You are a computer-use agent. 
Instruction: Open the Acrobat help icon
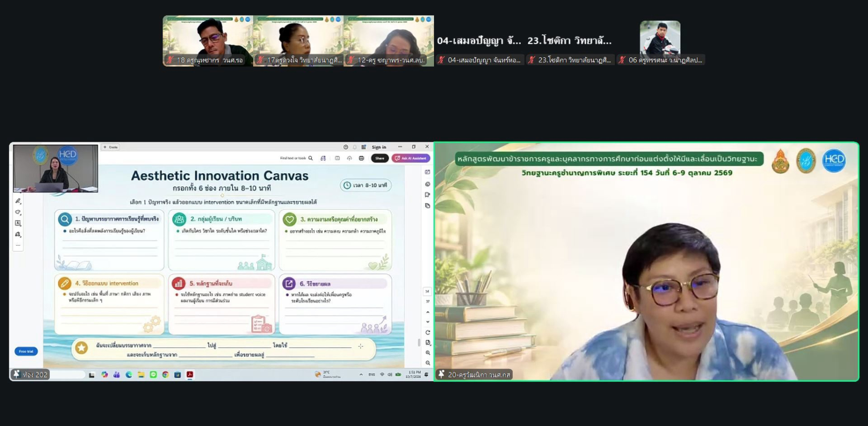(346, 147)
